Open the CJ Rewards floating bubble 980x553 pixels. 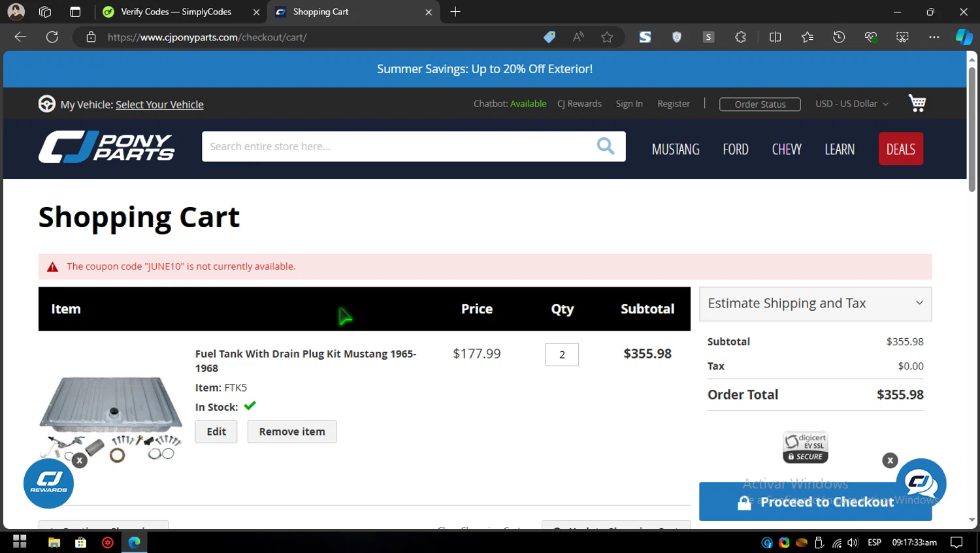(48, 484)
